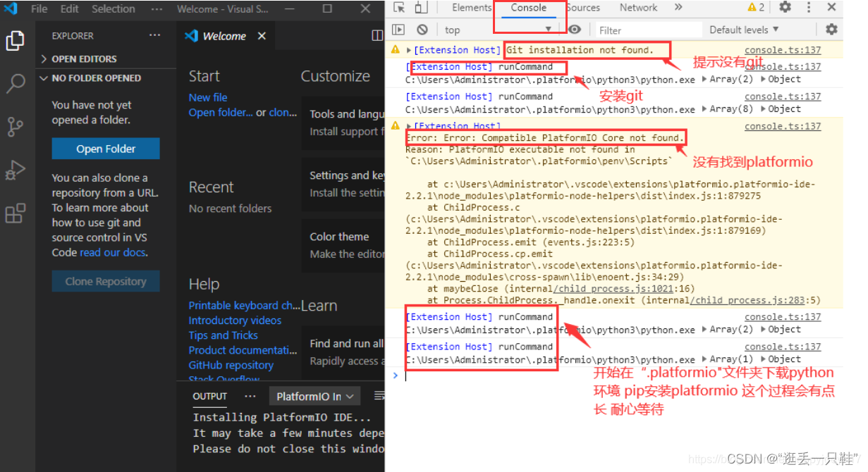Clear the console with the ban icon
868x472 pixels.
tap(422, 30)
